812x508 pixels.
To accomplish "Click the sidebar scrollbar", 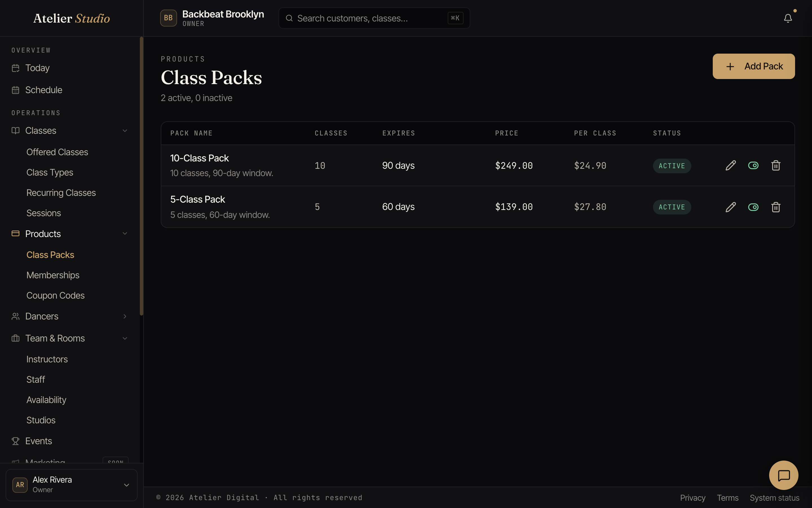I will (142, 176).
